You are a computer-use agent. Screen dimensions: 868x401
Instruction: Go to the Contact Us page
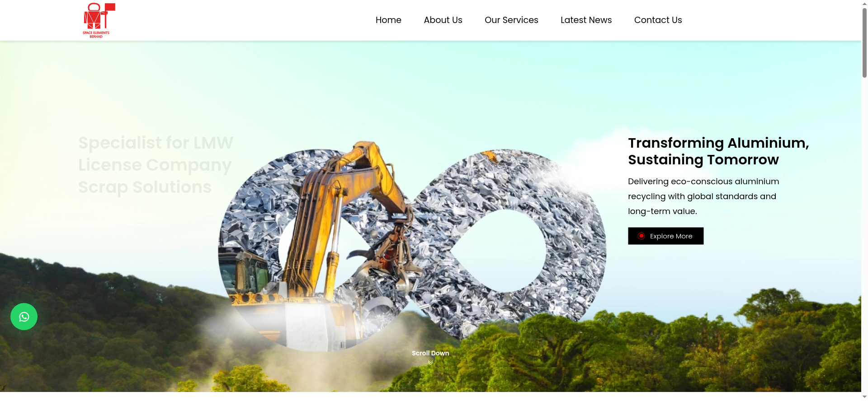[658, 20]
